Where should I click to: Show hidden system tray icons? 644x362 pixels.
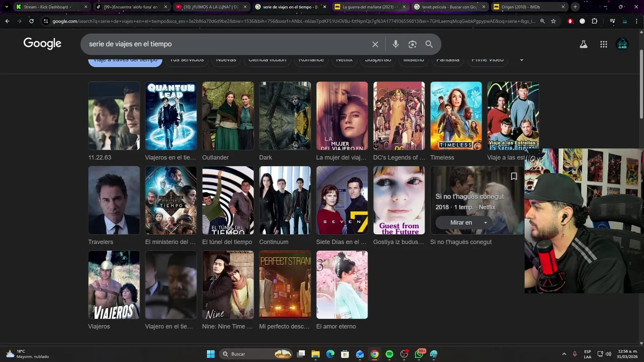click(x=563, y=354)
